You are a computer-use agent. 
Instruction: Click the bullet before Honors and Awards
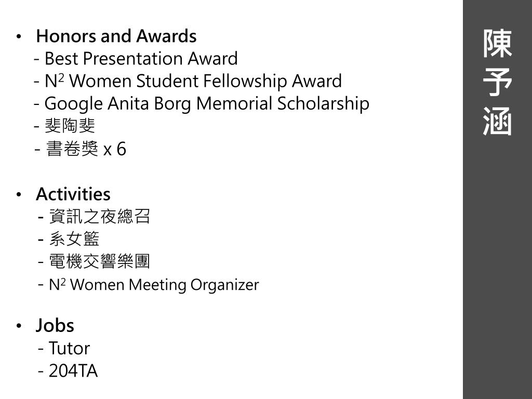19,36
